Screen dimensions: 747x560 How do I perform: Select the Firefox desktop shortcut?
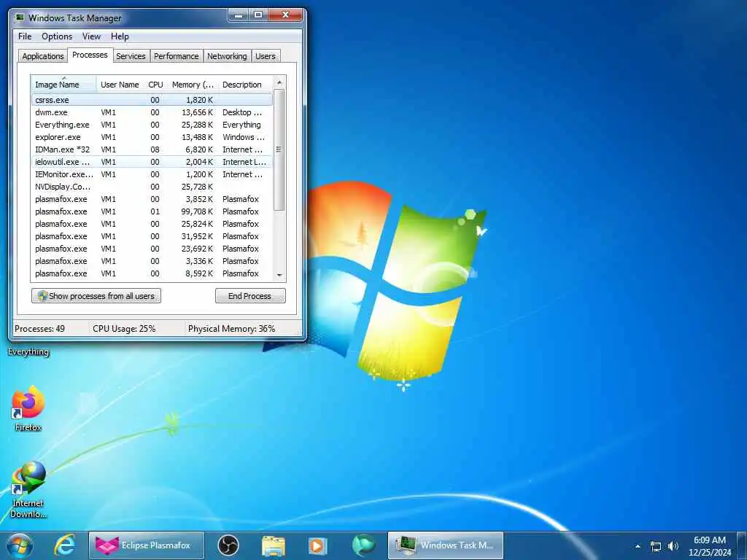pos(28,408)
